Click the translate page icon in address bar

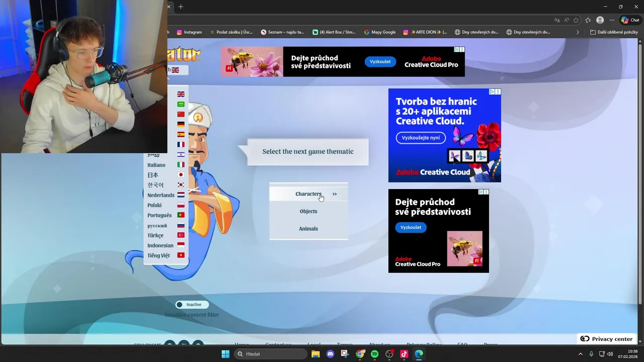[x=557, y=20]
